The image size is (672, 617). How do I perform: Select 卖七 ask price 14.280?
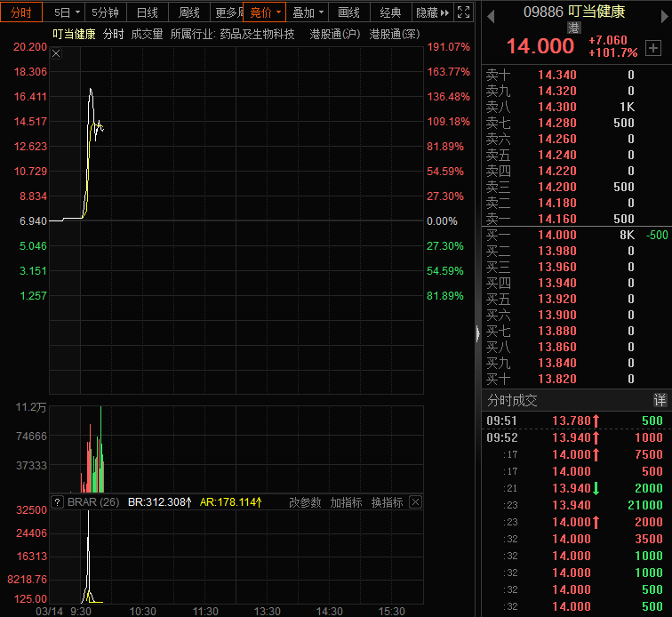(557, 123)
